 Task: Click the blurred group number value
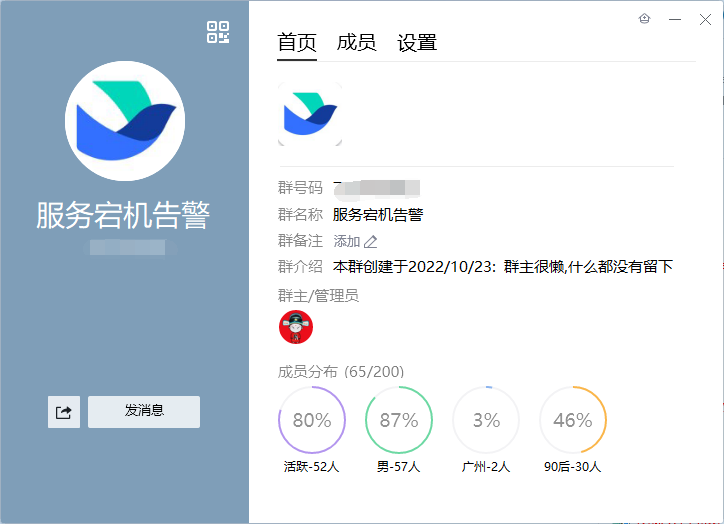376,189
